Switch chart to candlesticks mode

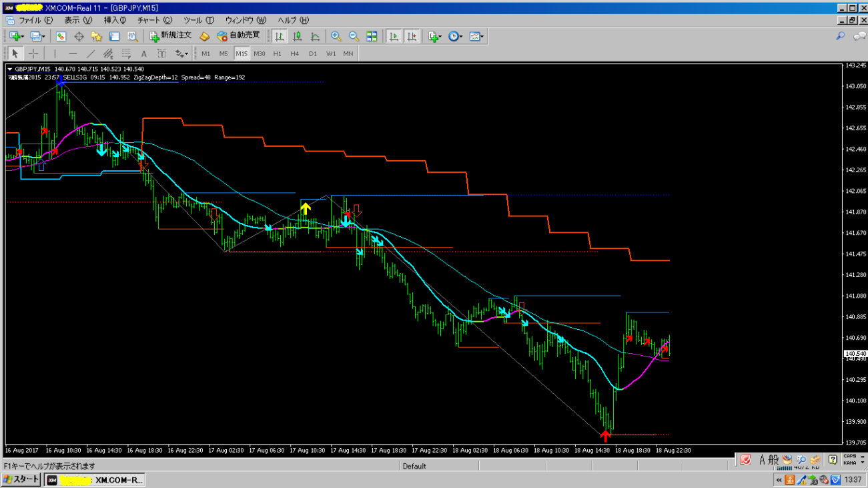297,37
